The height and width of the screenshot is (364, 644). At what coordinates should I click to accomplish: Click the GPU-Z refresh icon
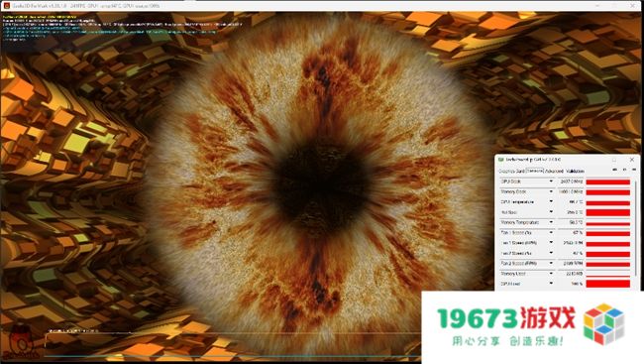[x=625, y=170]
